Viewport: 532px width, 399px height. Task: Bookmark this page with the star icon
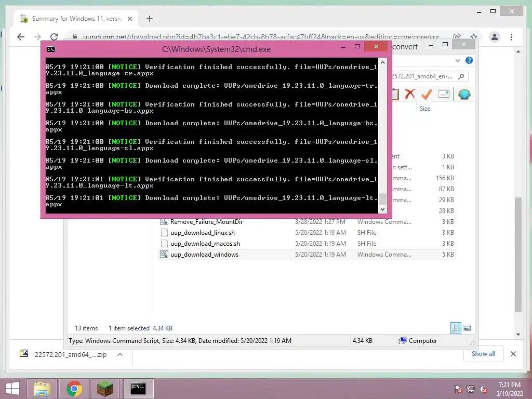(x=474, y=37)
